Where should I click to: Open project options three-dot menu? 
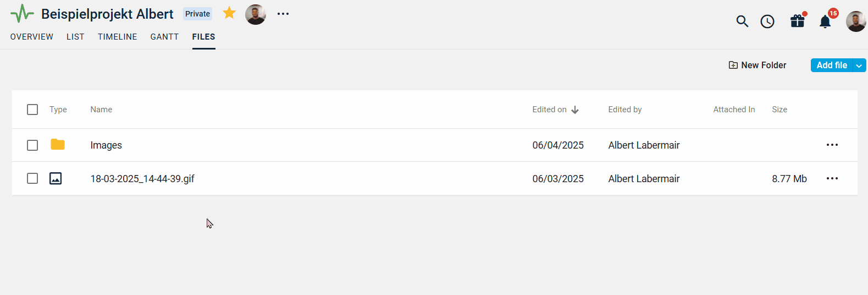tap(283, 14)
